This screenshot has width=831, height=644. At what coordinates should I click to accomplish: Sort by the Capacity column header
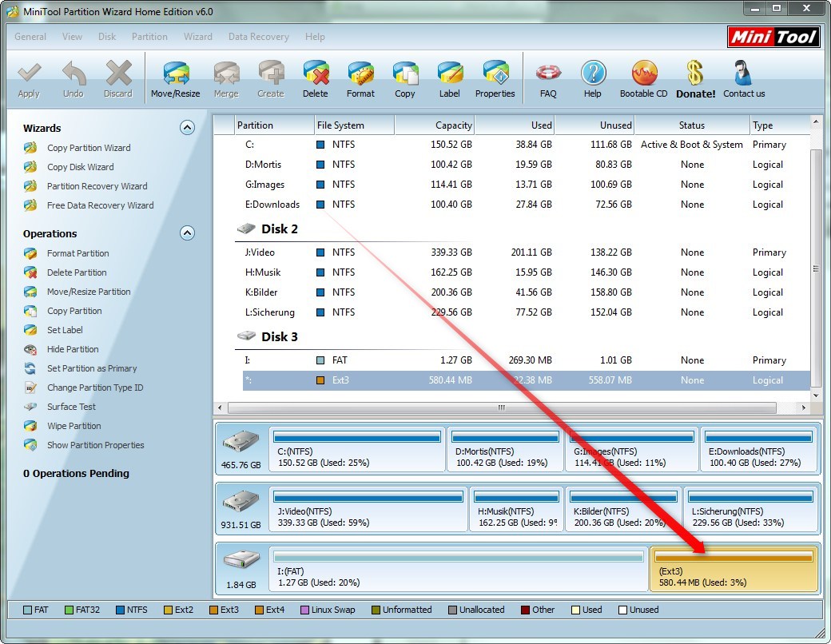(x=435, y=125)
